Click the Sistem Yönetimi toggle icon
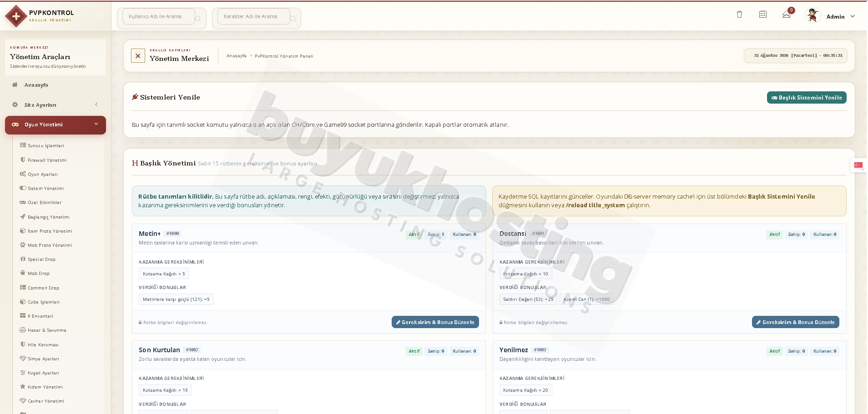The image size is (868, 414). tap(23, 188)
